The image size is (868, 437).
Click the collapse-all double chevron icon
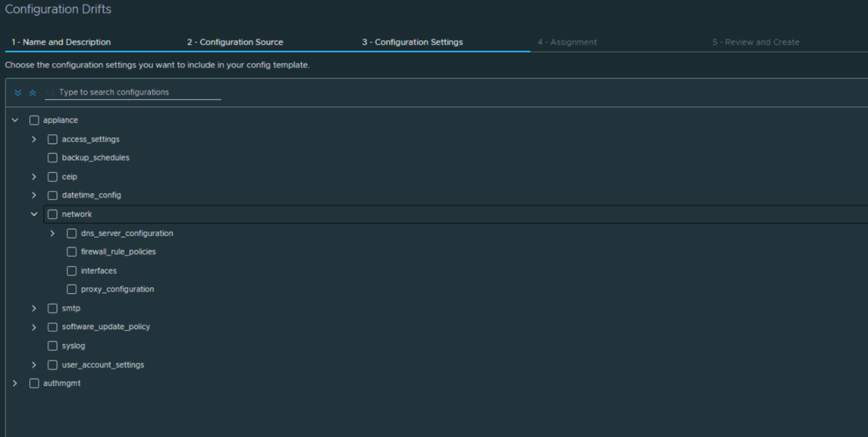click(x=32, y=92)
